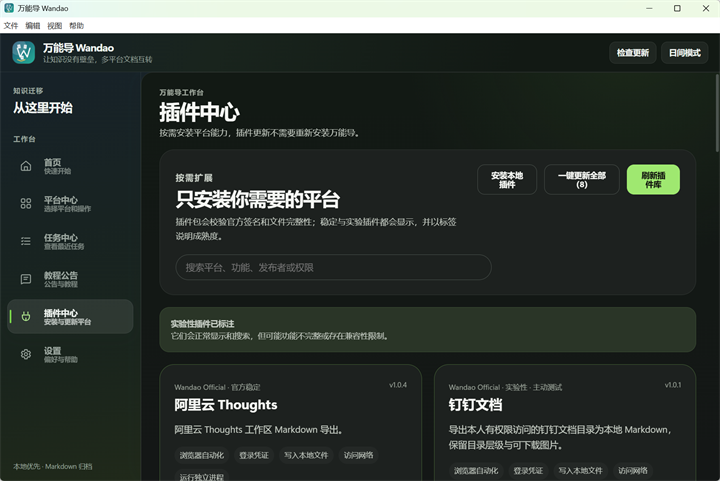Click 访问网络 tag on 阿里云 Thoughts card
The height and width of the screenshot is (481, 720).
tap(358, 455)
